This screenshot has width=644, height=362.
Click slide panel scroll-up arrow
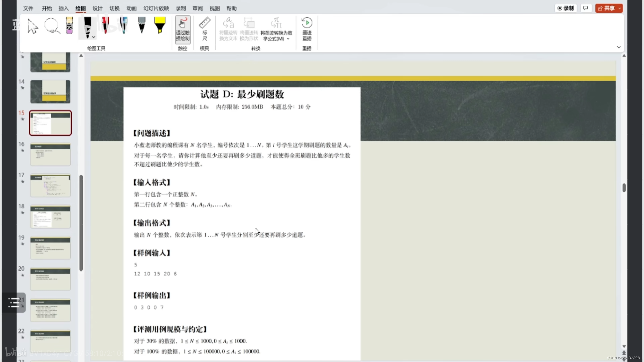[81, 56]
